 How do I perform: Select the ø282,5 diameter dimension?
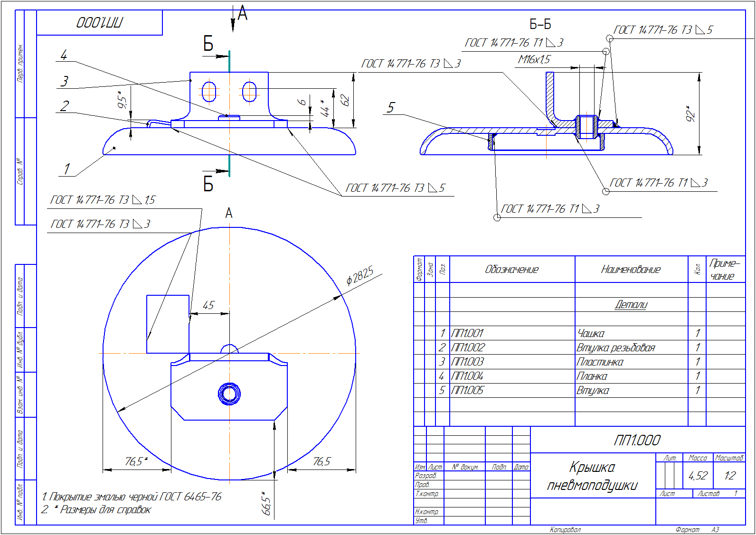click(x=359, y=275)
